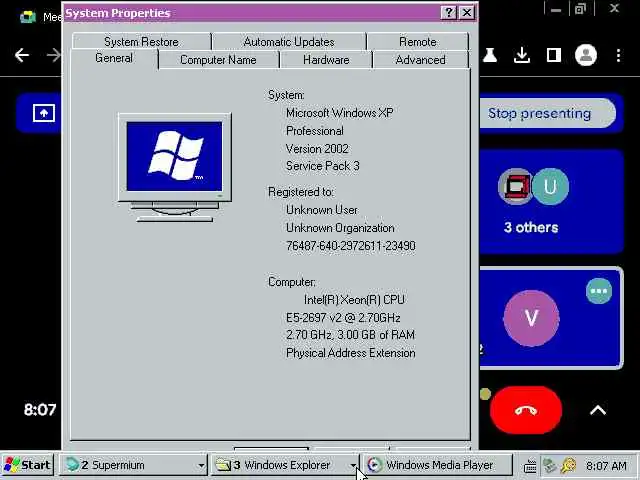The image size is (640, 480).
Task: Click the Unknown Organization text
Action: click(340, 228)
